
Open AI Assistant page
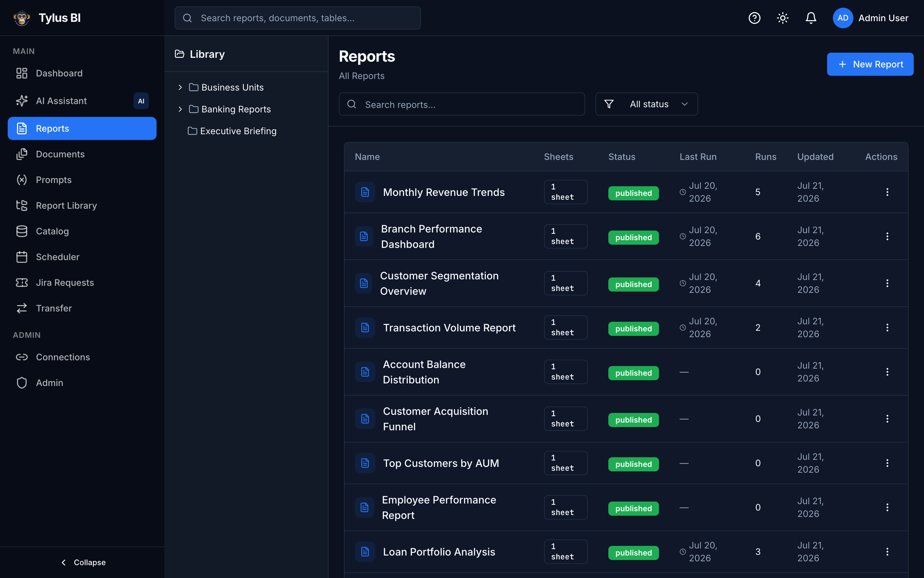click(82, 101)
